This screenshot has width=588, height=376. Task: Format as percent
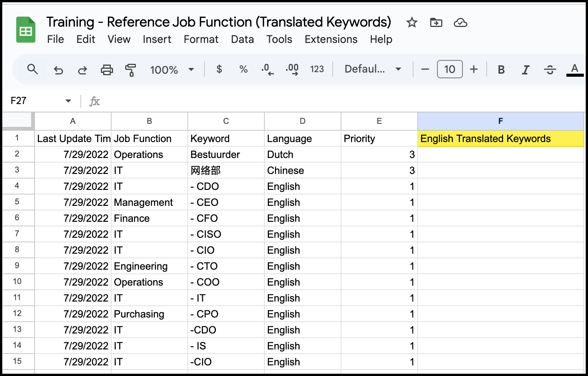tap(244, 69)
